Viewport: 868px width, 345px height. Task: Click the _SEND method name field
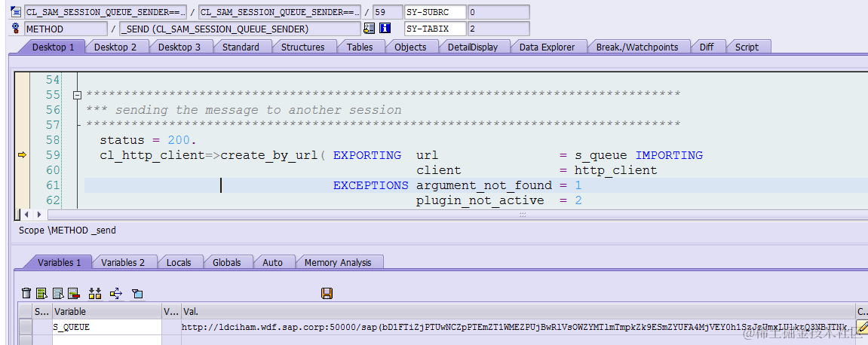[x=240, y=29]
